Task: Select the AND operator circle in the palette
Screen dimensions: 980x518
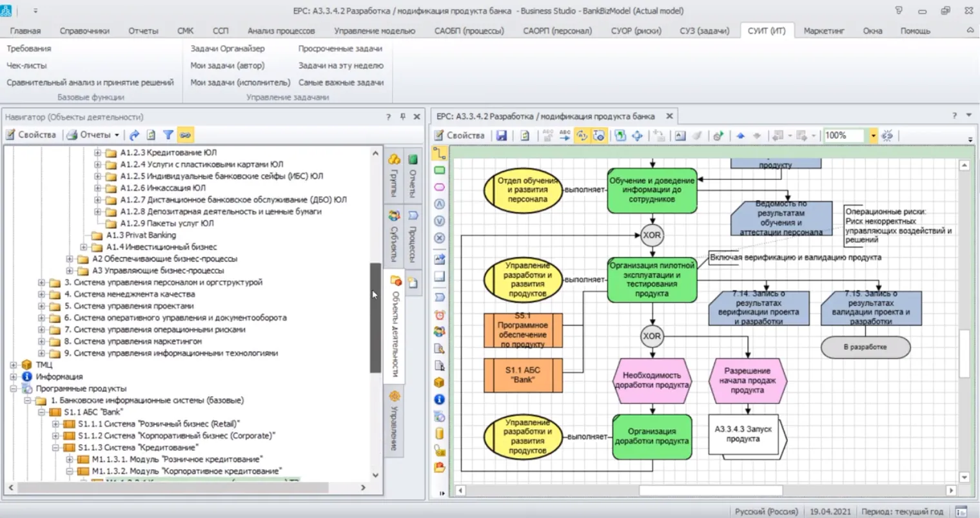Action: click(x=440, y=204)
